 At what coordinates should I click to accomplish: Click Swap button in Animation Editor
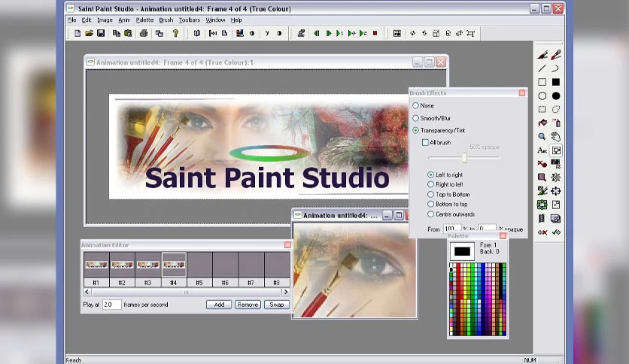276,305
